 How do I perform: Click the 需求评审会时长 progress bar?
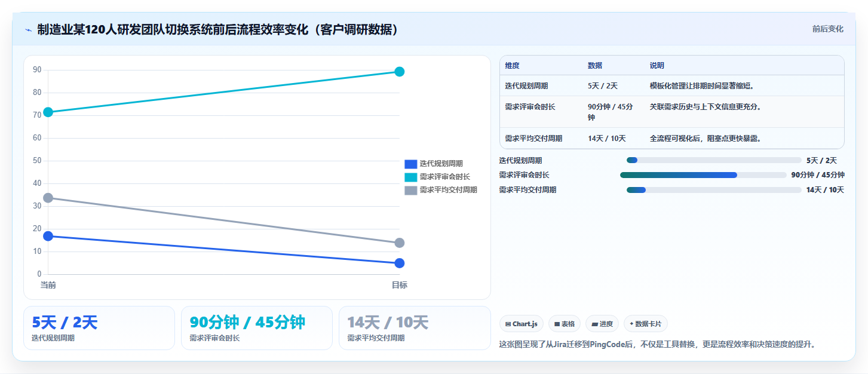pos(703,175)
